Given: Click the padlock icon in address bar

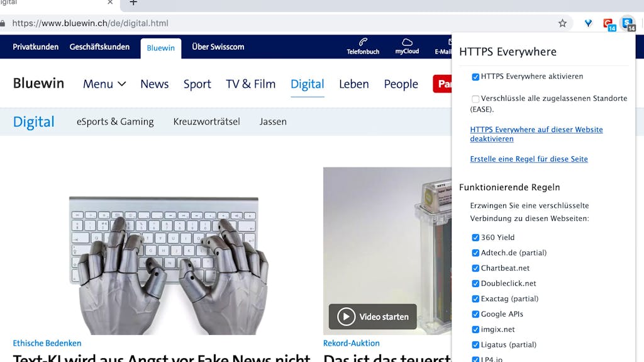Looking at the screenshot, I should [x=3, y=23].
